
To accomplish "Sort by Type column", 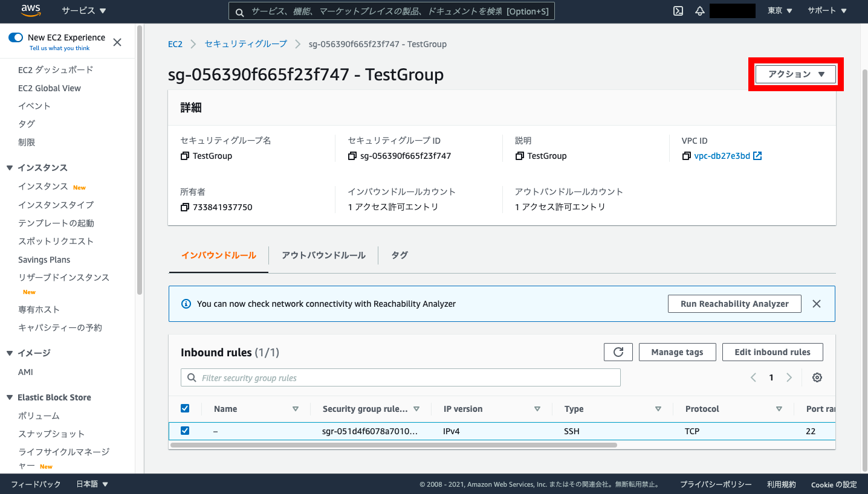I will (658, 409).
